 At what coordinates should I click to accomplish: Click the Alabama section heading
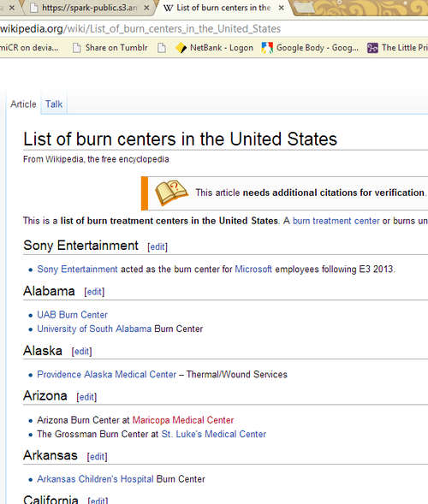point(49,291)
